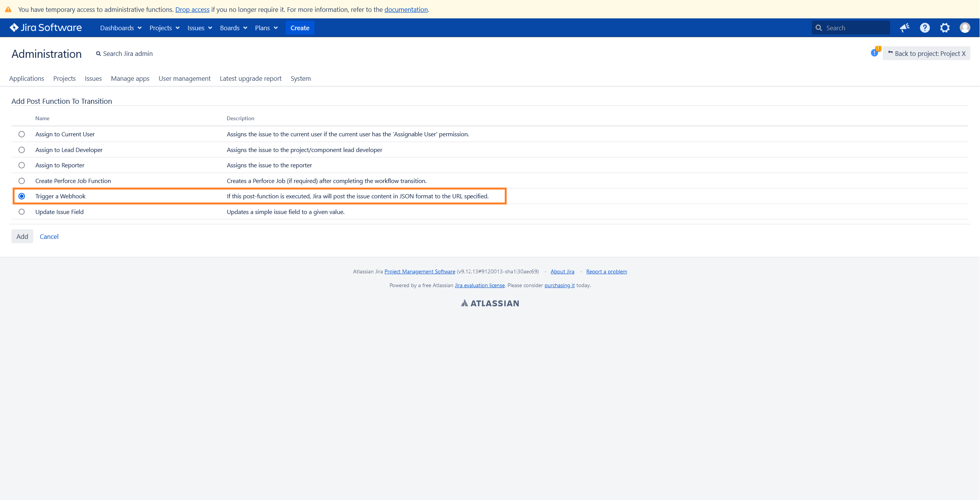Click the Administration page heading
The image size is (980, 500).
(x=46, y=54)
